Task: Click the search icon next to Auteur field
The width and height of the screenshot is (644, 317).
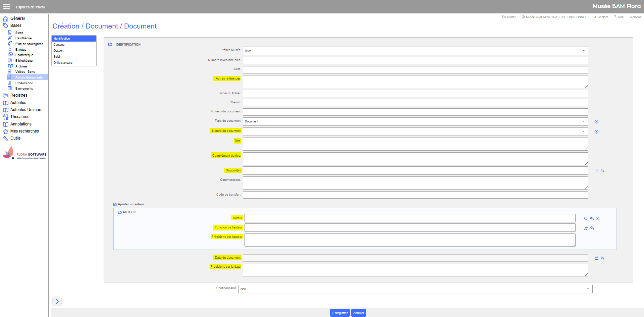Action: (586, 219)
